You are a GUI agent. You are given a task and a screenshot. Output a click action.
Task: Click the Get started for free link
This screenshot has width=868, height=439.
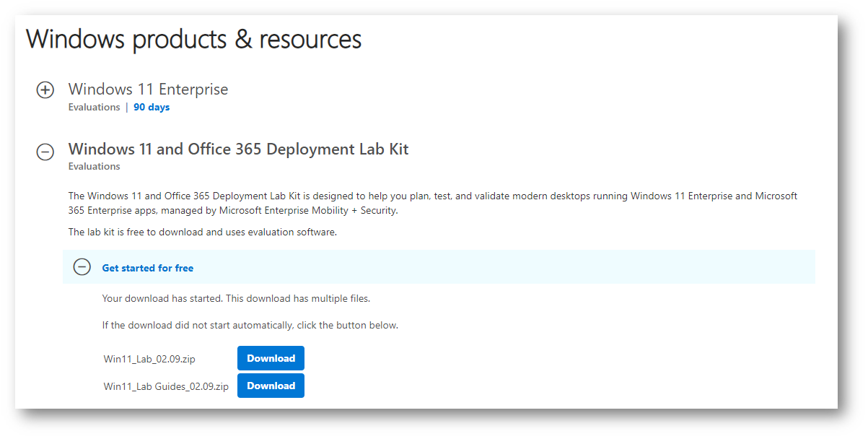(148, 268)
